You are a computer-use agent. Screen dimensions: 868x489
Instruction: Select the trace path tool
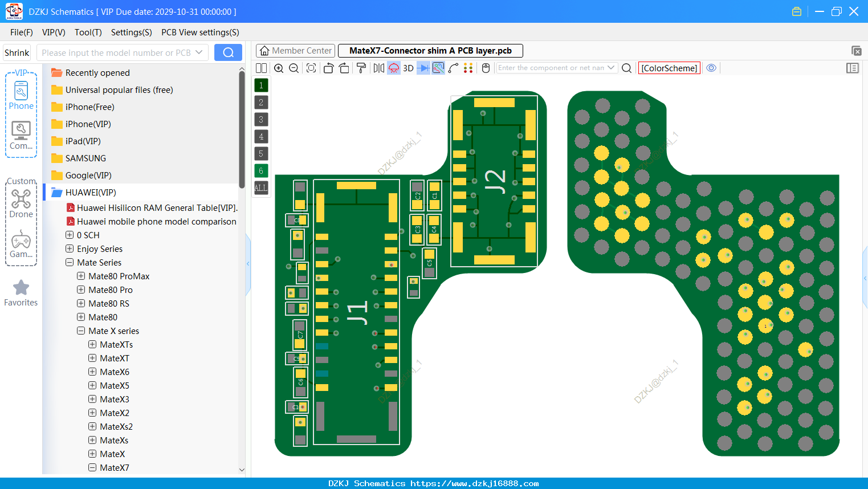pyautogui.click(x=454, y=68)
